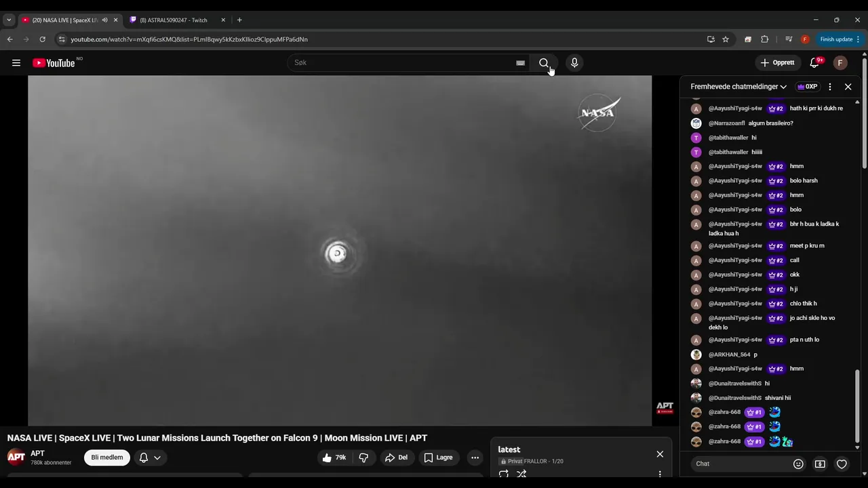Open the Chrome profile F icon

[x=805, y=39]
